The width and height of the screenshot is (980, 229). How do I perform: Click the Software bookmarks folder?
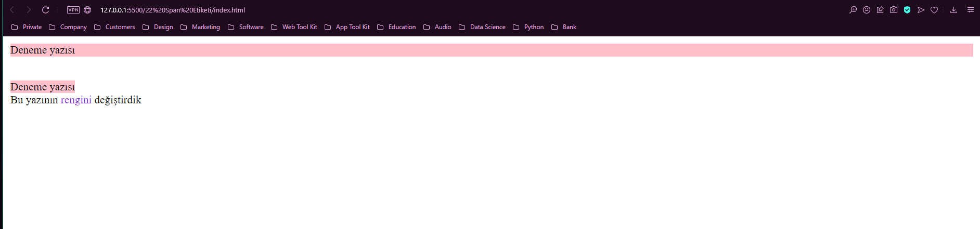(246, 27)
